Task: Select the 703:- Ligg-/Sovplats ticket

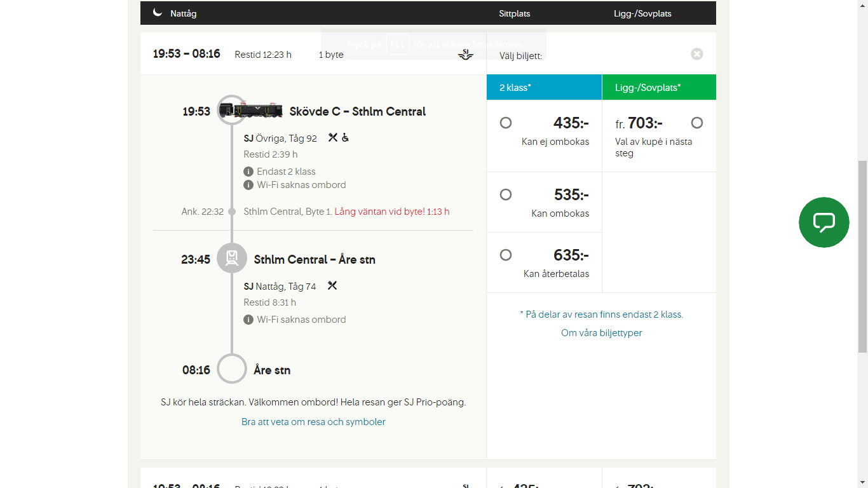Action: tap(697, 123)
